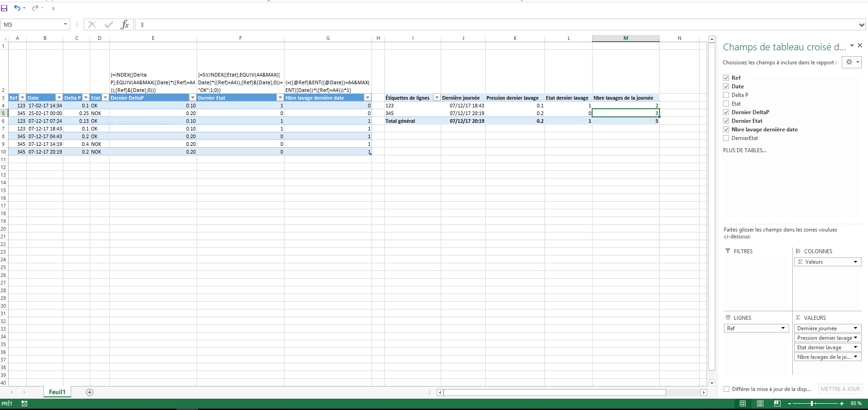Open Pression dernier lavage value field menu

[828, 338]
